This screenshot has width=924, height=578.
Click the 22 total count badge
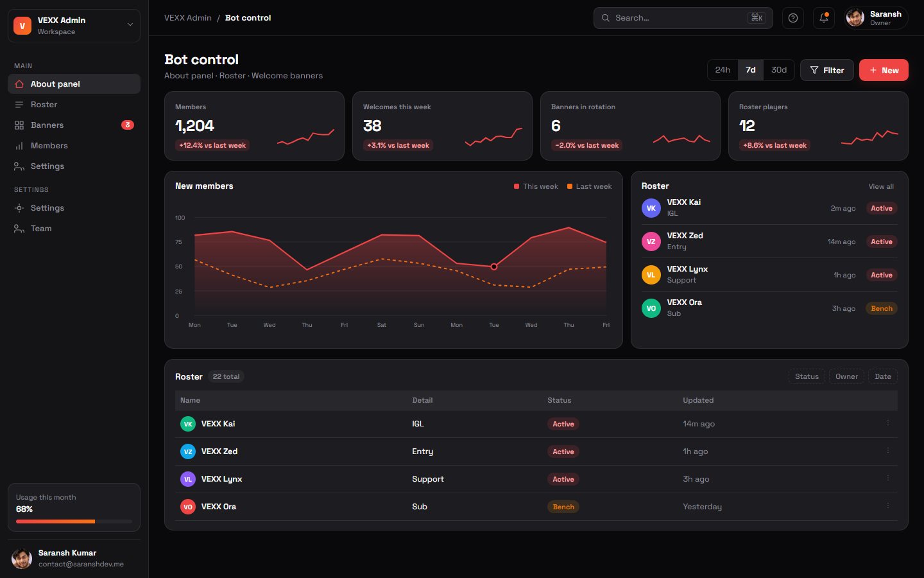226,376
